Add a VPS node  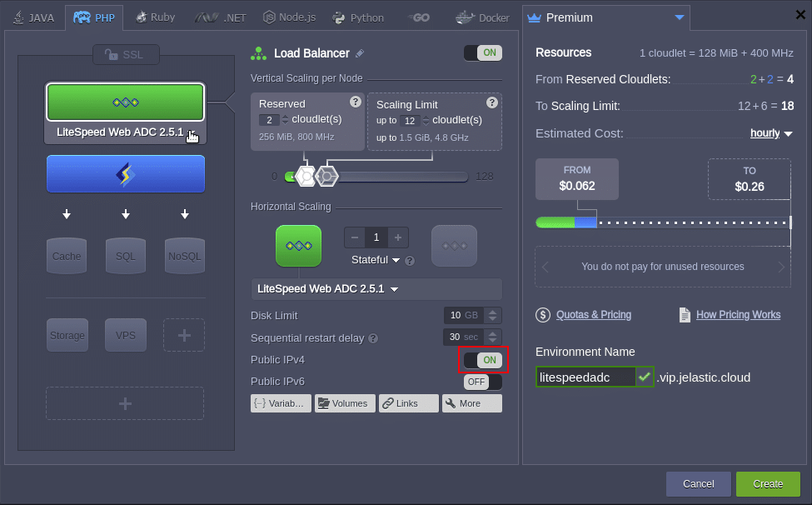126,335
